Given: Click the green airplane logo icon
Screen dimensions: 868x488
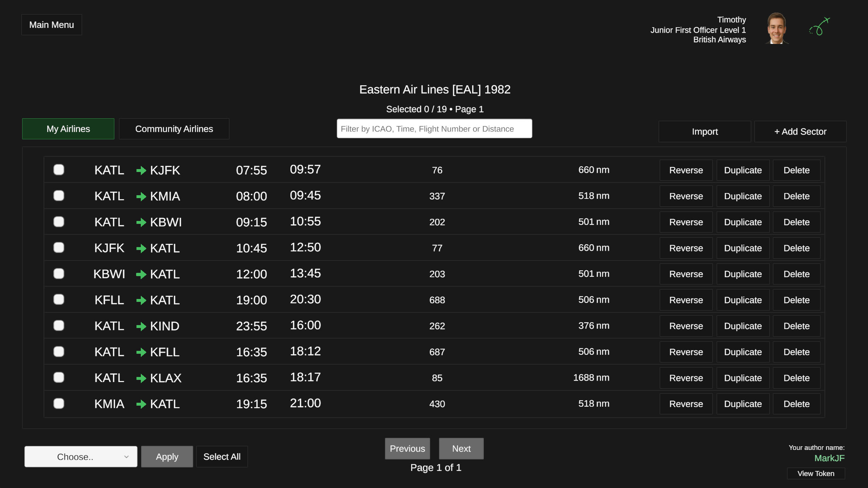Looking at the screenshot, I should click(x=820, y=27).
